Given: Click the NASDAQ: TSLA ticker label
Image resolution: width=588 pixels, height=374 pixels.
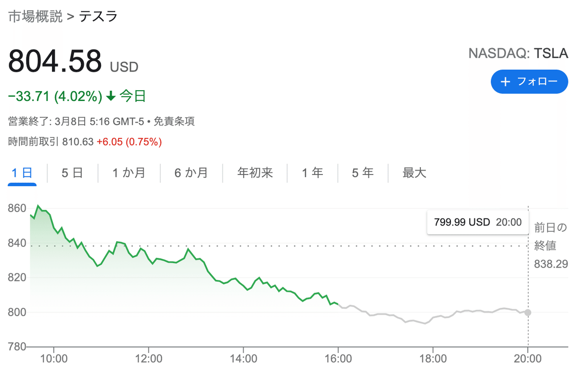Looking at the screenshot, I should pyautogui.click(x=518, y=53).
